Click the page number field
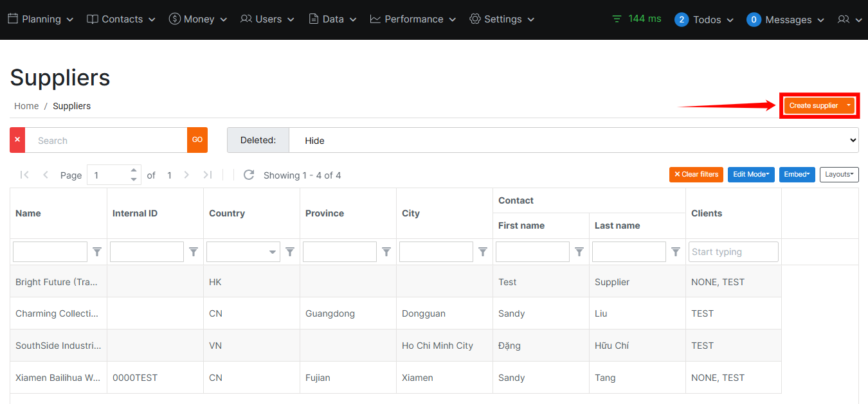 pos(108,175)
